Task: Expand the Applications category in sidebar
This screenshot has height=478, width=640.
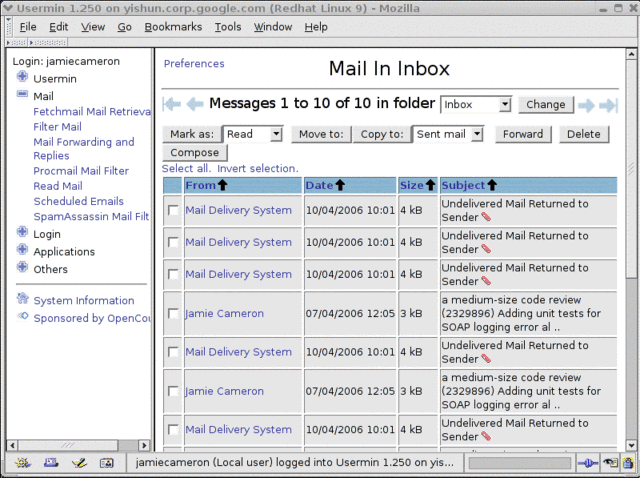Action: click(22, 251)
